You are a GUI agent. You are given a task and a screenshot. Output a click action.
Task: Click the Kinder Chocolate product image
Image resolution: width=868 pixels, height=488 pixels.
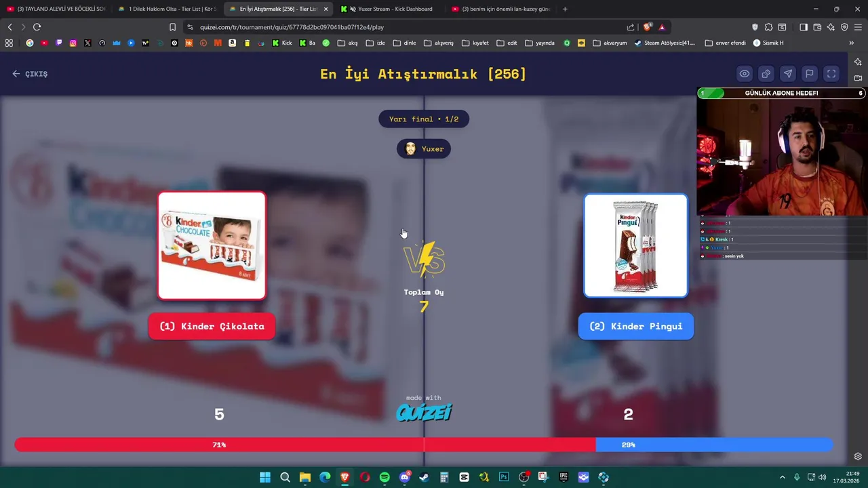pos(212,245)
